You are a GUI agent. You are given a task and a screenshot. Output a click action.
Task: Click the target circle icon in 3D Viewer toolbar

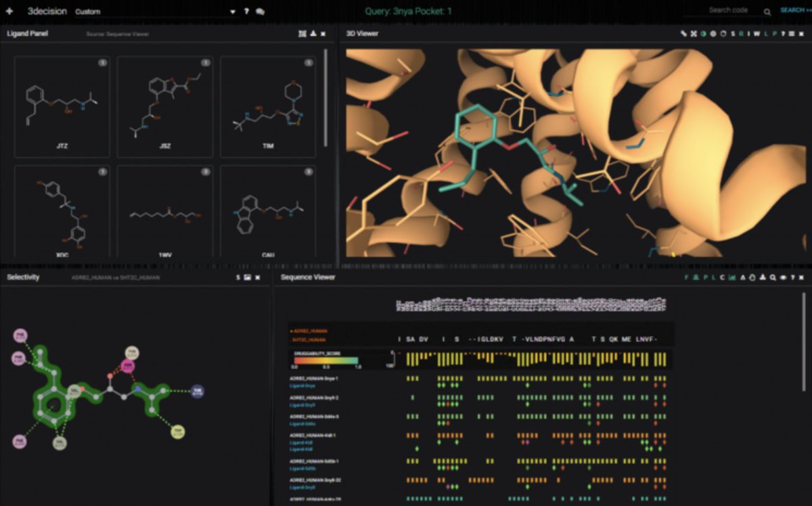713,34
